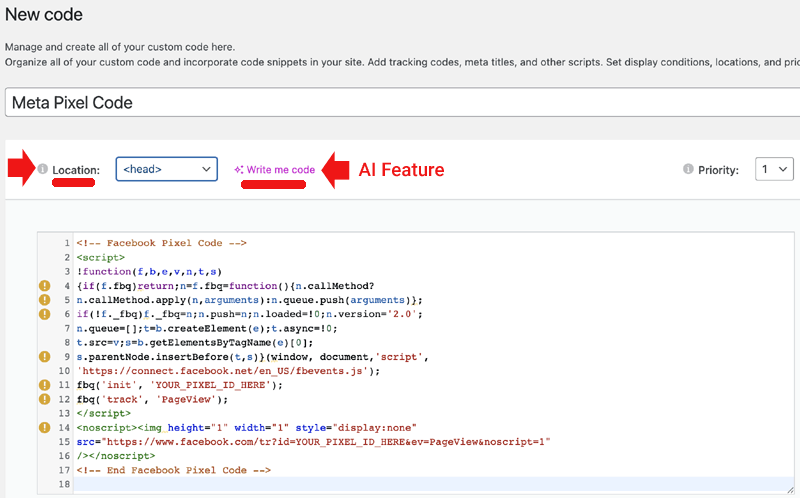Click the warning icon on line 4

click(44, 285)
